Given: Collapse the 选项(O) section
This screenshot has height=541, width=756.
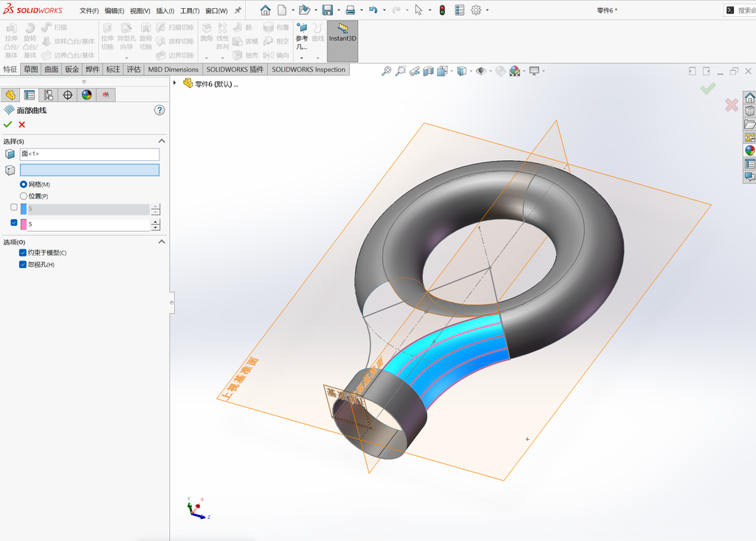Looking at the screenshot, I should click(x=162, y=242).
